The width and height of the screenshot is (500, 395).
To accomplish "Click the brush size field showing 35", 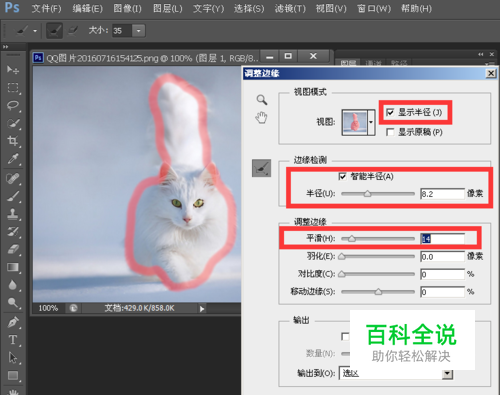I will [122, 31].
